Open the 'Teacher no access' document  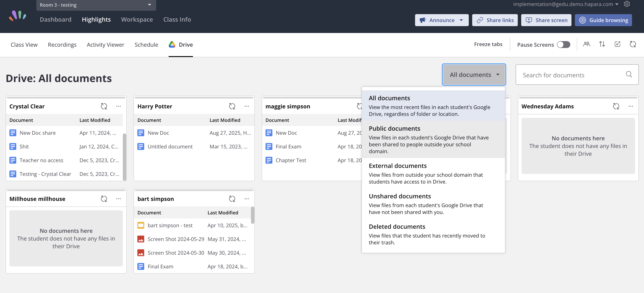(x=41, y=160)
